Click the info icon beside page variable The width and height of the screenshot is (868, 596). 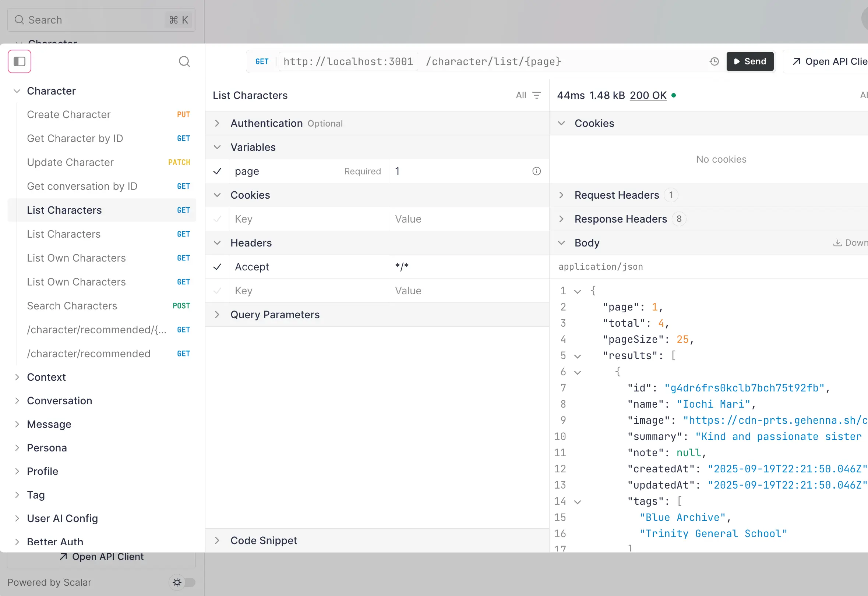pyautogui.click(x=537, y=171)
